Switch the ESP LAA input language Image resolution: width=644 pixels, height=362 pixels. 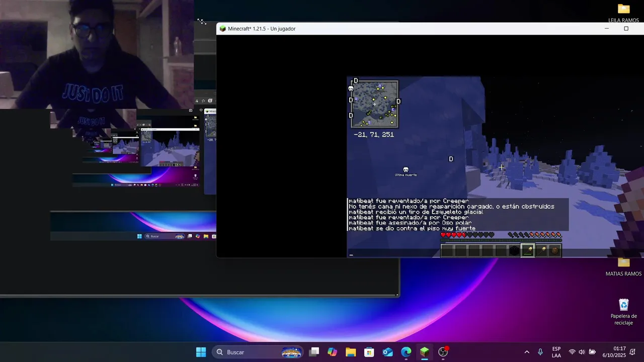click(556, 352)
